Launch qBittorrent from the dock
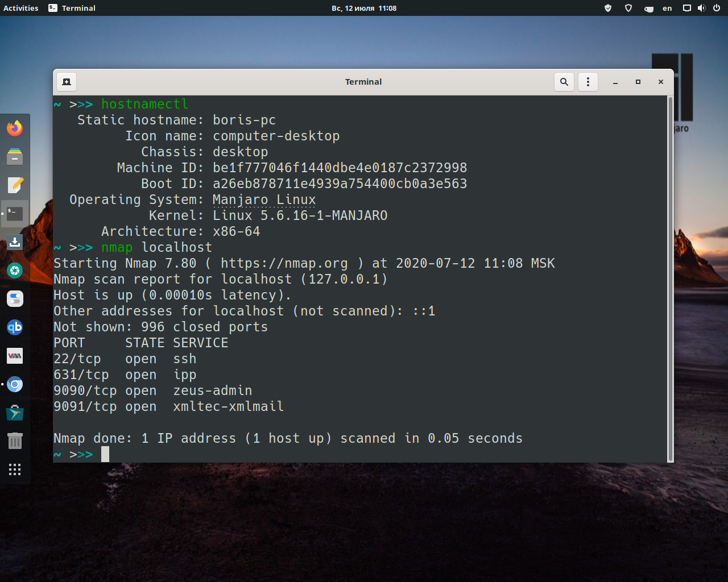 [x=14, y=327]
